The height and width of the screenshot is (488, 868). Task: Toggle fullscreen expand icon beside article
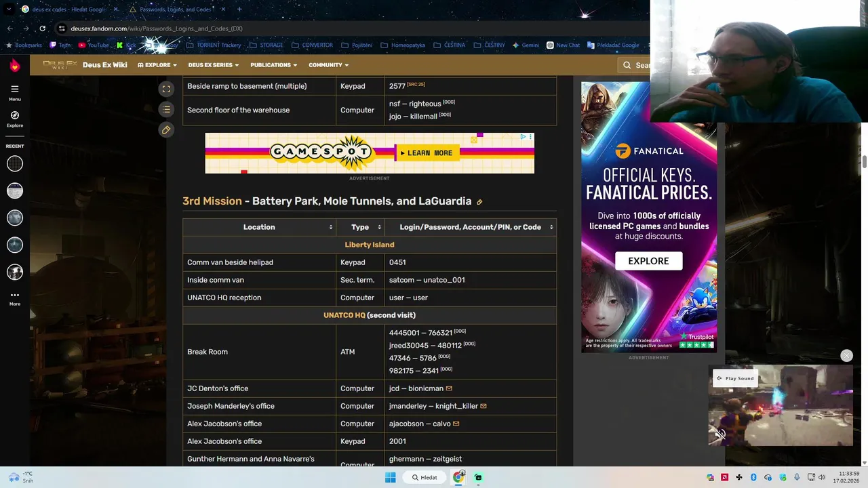(x=166, y=89)
